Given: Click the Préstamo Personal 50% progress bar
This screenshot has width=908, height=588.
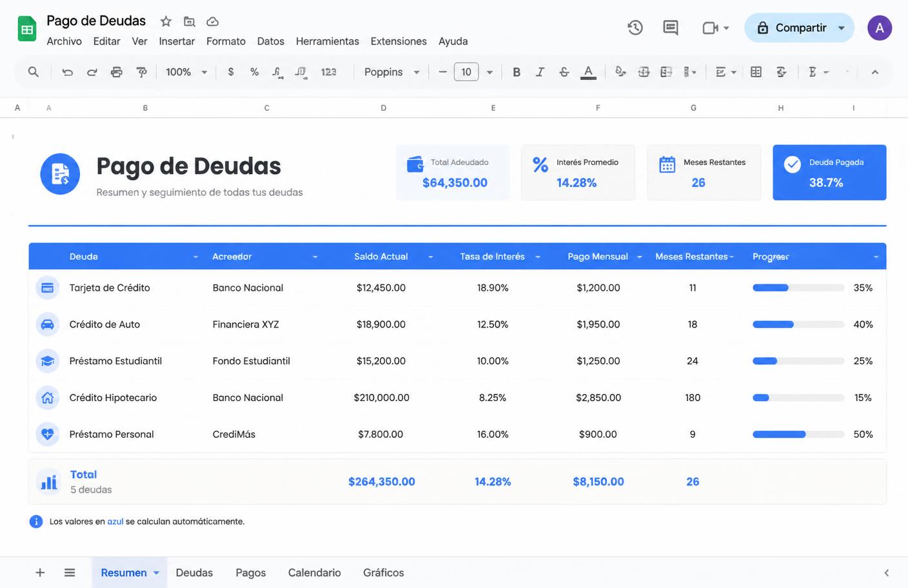Looking at the screenshot, I should [798, 435].
